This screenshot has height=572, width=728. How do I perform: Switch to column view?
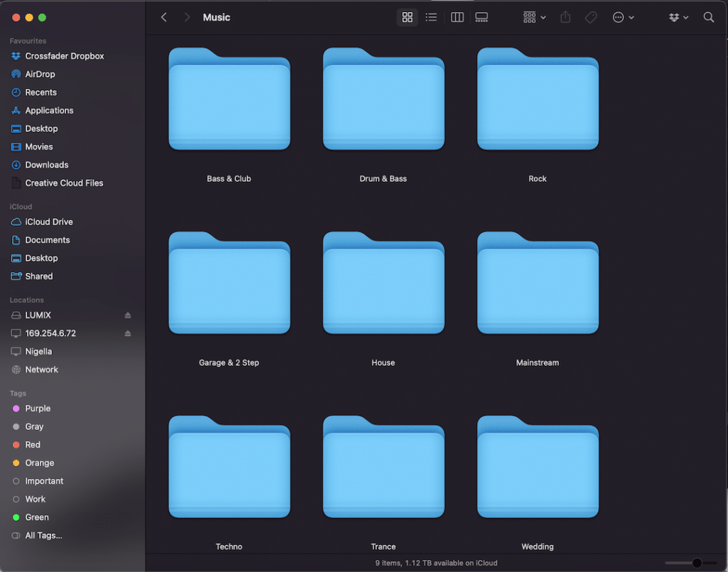pos(457,17)
